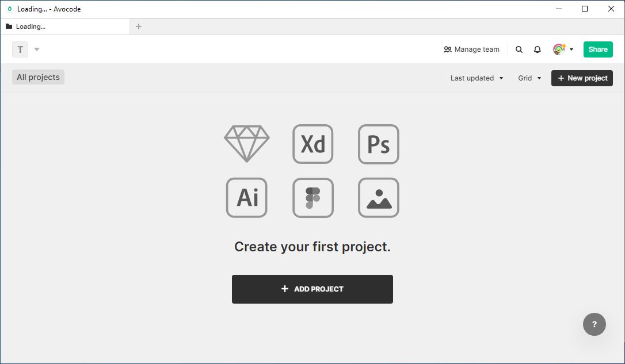The width and height of the screenshot is (625, 364).
Task: Click the team T avatar
Action: tap(20, 49)
